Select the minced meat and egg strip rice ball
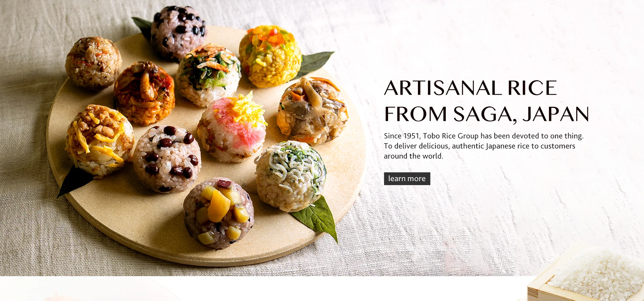This screenshot has width=644, height=301. [100, 140]
